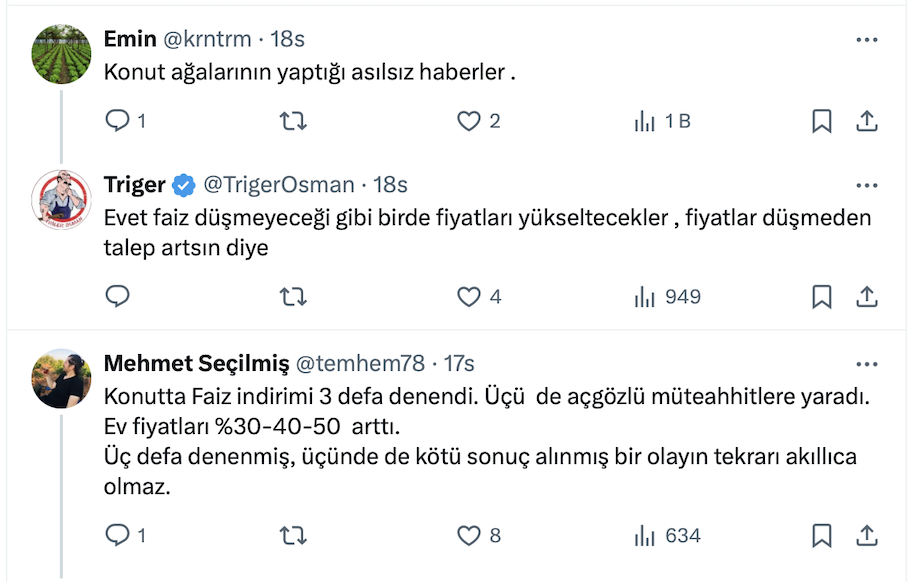This screenshot has height=582, width=912.
Task: Reply to Triger's tweet
Action: tap(118, 297)
